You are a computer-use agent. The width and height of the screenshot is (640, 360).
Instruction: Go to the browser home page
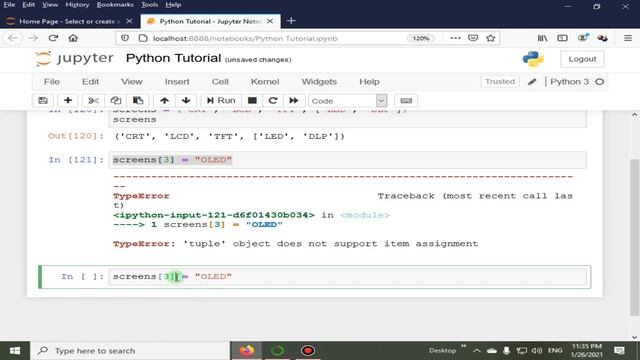tap(73, 38)
